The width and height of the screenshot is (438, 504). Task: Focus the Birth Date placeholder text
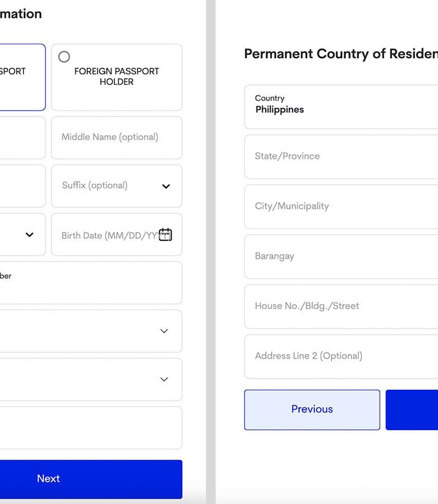click(109, 235)
